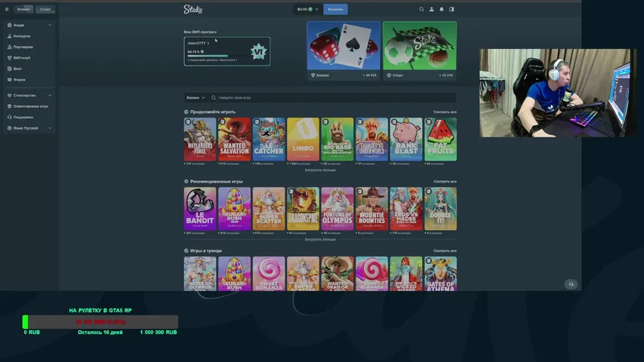
Task: Click Смотреть все for Продолжайте играть
Action: click(445, 112)
